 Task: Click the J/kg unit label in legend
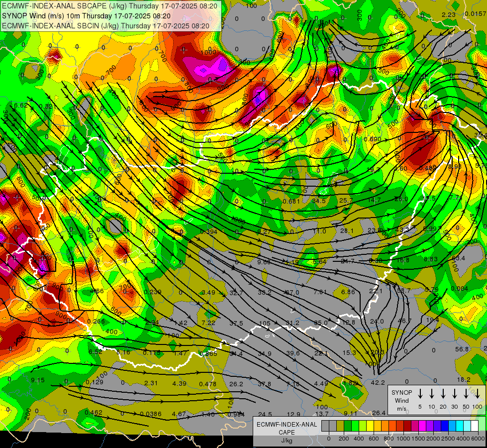287,441
